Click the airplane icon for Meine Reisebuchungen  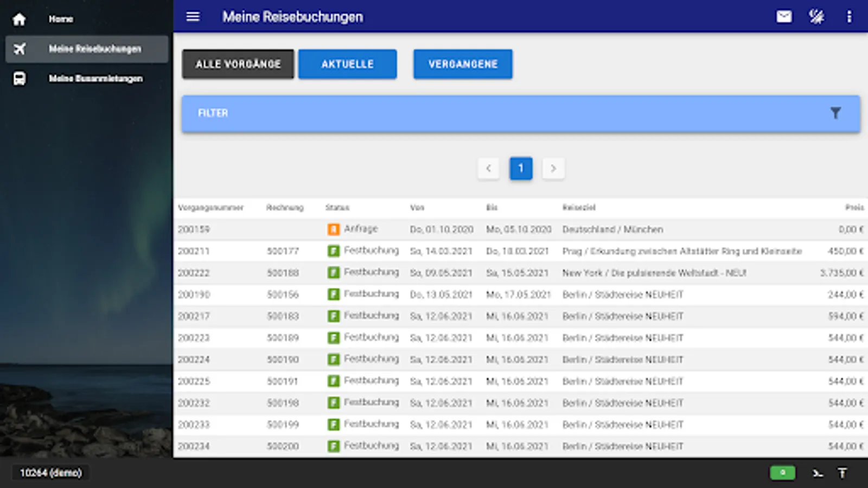pyautogui.click(x=20, y=49)
